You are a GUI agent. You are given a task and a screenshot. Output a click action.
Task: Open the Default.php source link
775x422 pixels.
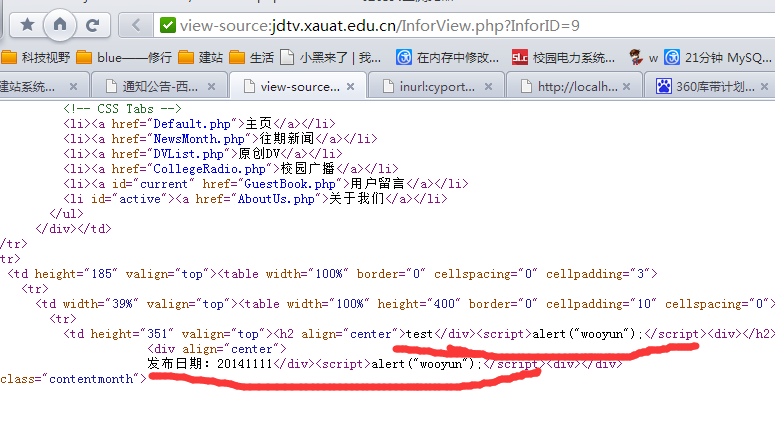tap(192, 124)
